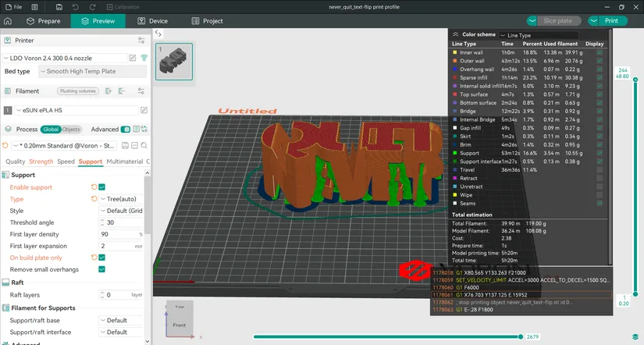Search process settings magnifier icon
Image resolution: width=644 pixels, height=345 pixels.
pyautogui.click(x=144, y=145)
